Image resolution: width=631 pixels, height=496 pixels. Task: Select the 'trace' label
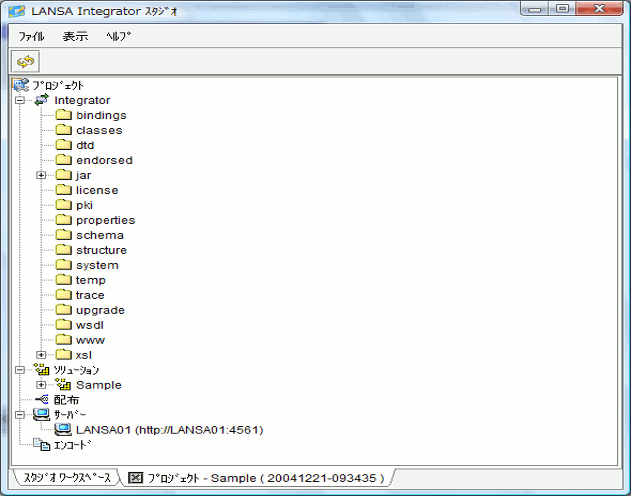coord(90,295)
